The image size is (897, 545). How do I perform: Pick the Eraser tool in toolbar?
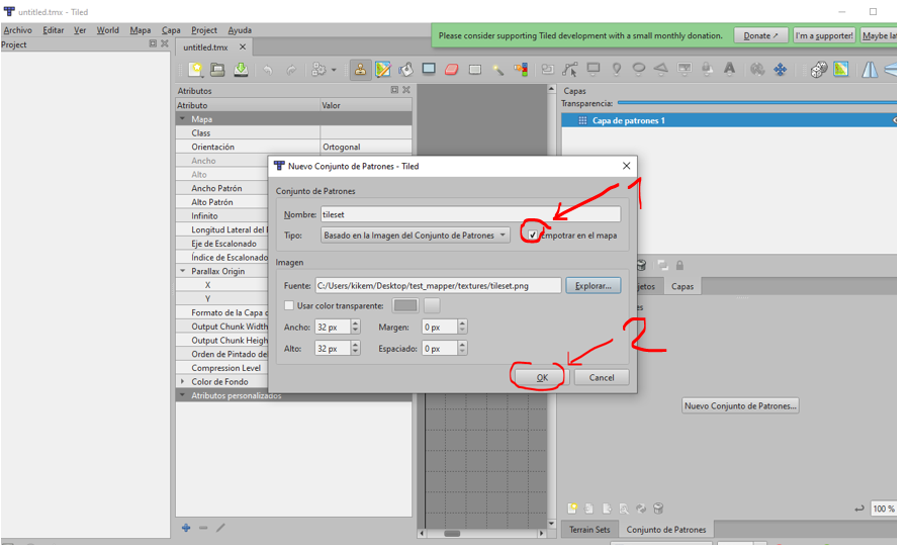tap(451, 69)
